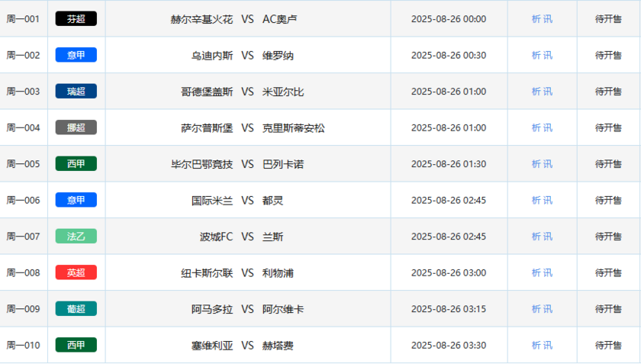Click the black 芬超 league badge
Screen dimensions: 641x364
click(76, 19)
